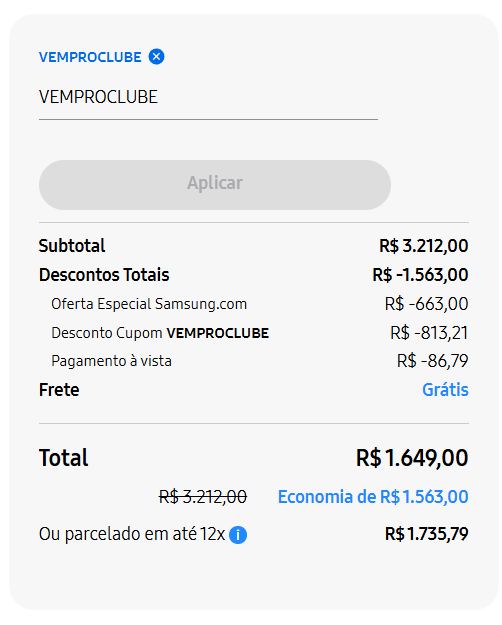Click the Frete label
The width and height of the screenshot is (502, 625).
pos(59,390)
